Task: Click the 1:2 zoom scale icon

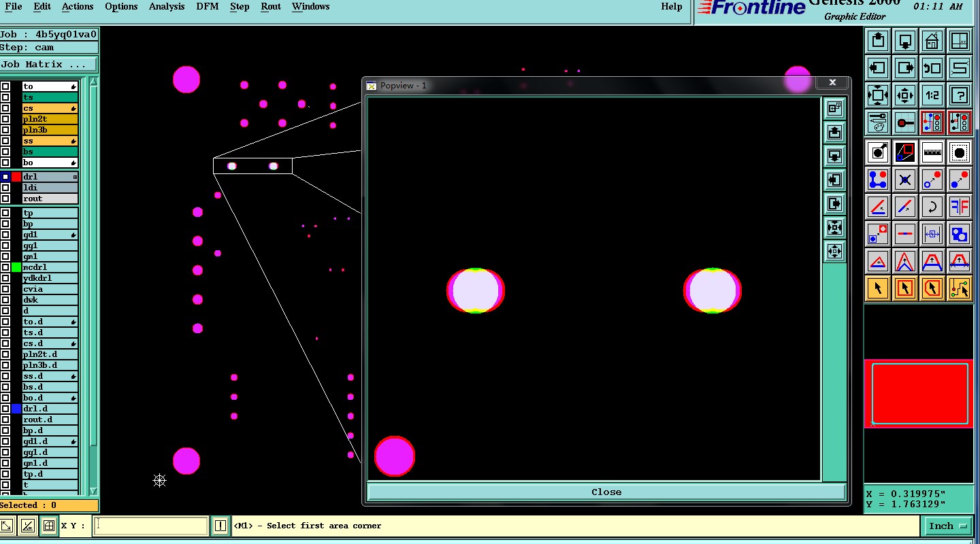Action: (932, 95)
